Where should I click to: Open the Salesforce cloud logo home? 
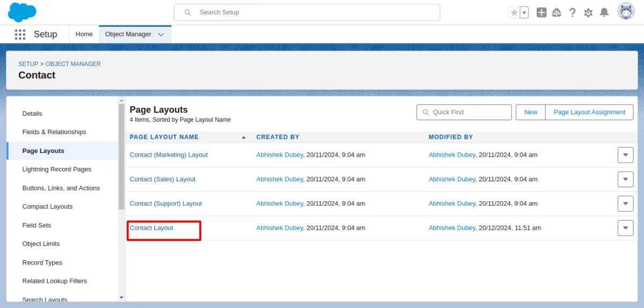tap(22, 12)
